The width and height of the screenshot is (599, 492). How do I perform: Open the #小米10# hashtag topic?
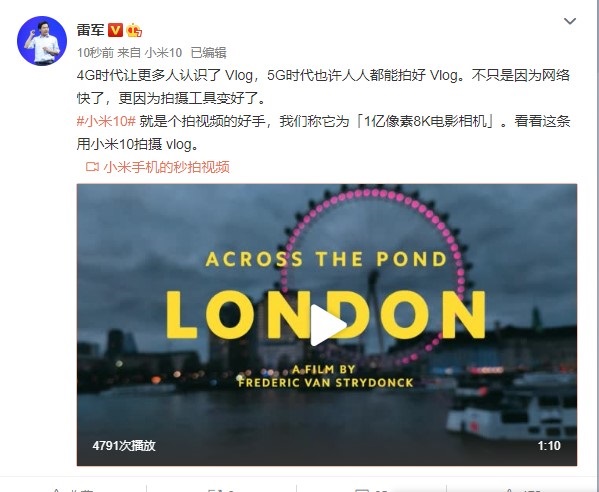coord(106,121)
